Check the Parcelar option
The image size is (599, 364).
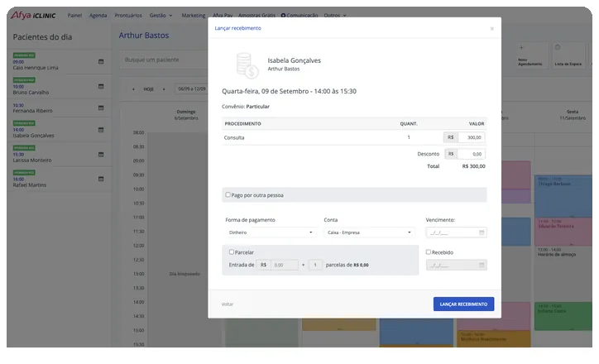(x=231, y=252)
